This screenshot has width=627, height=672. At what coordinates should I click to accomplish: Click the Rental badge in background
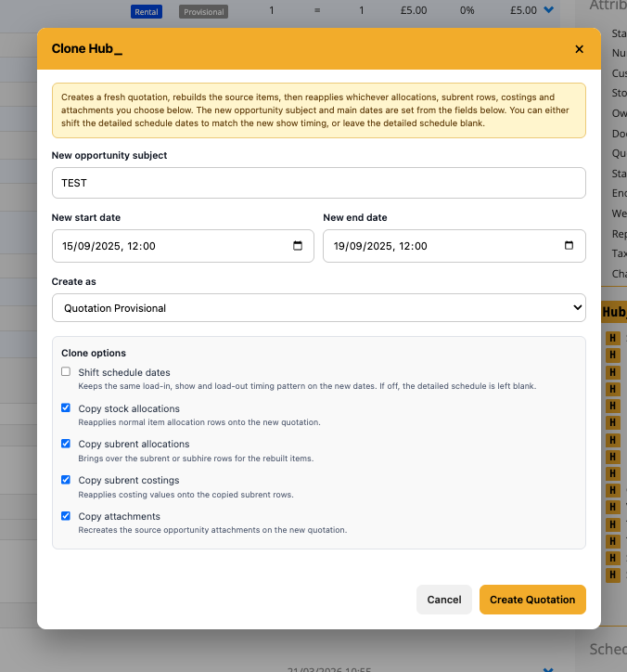pos(147,12)
